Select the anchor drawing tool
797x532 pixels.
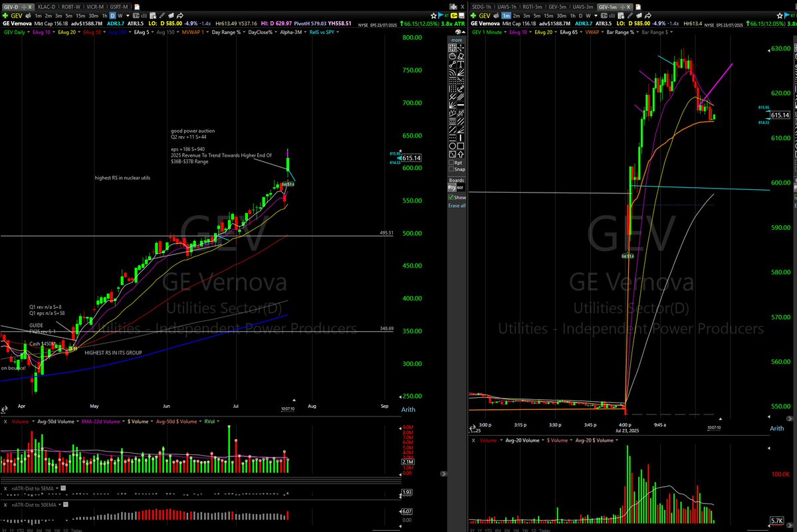click(x=461, y=88)
